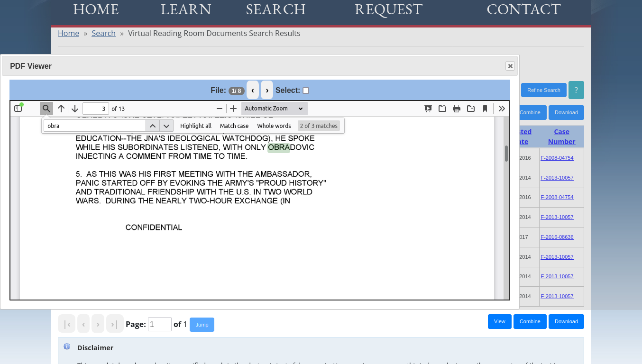This screenshot has height=364, width=642.
Task: Go to previous results page button
Action: click(83, 324)
